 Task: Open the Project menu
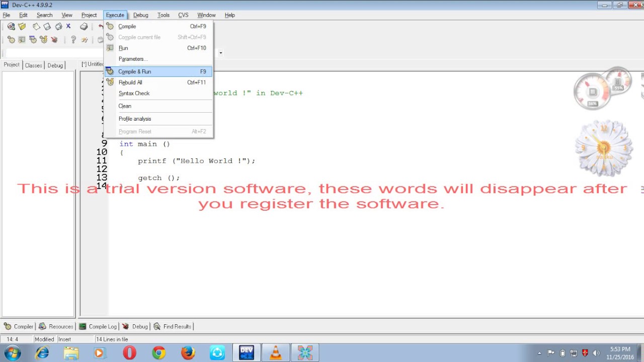tap(89, 15)
